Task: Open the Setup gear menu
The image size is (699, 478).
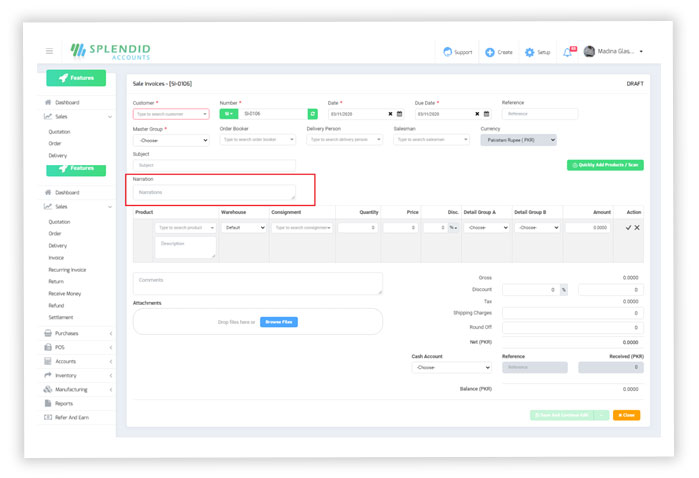Action: point(538,52)
